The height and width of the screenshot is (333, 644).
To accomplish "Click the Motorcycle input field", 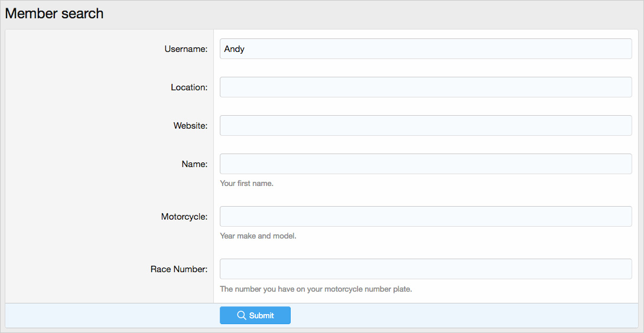I will tap(425, 217).
